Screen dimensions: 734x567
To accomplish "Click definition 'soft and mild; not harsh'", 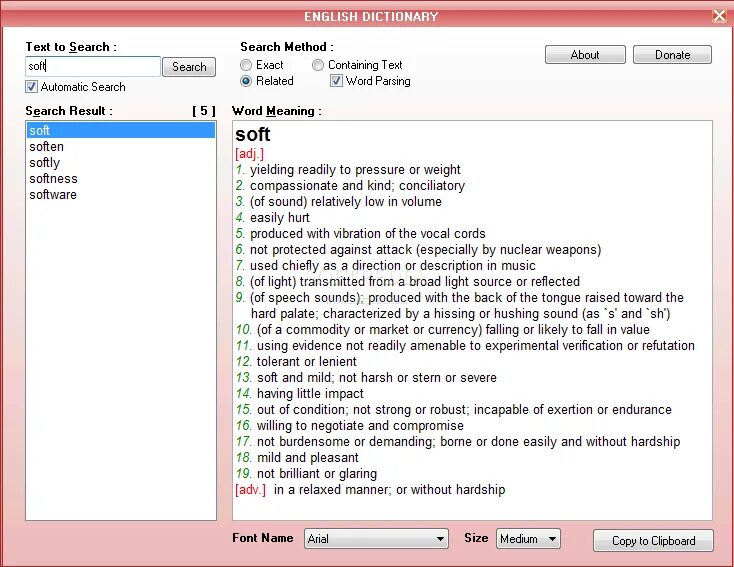I will (x=377, y=377).
